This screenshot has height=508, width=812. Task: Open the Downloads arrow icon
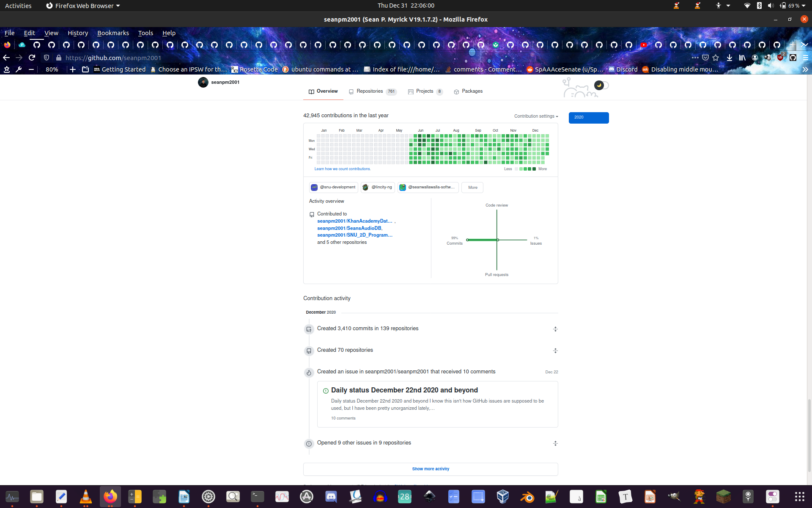pyautogui.click(x=730, y=58)
